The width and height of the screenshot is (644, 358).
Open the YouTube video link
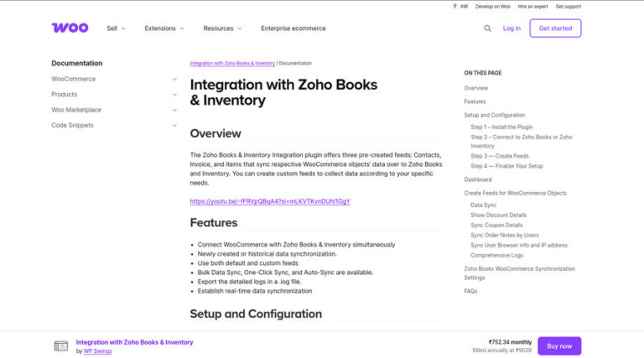click(270, 201)
